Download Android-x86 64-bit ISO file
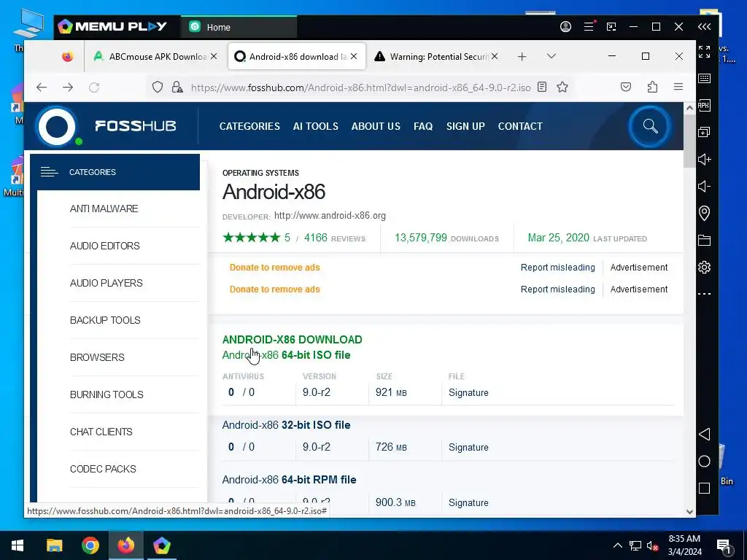The width and height of the screenshot is (747, 560). tap(286, 355)
